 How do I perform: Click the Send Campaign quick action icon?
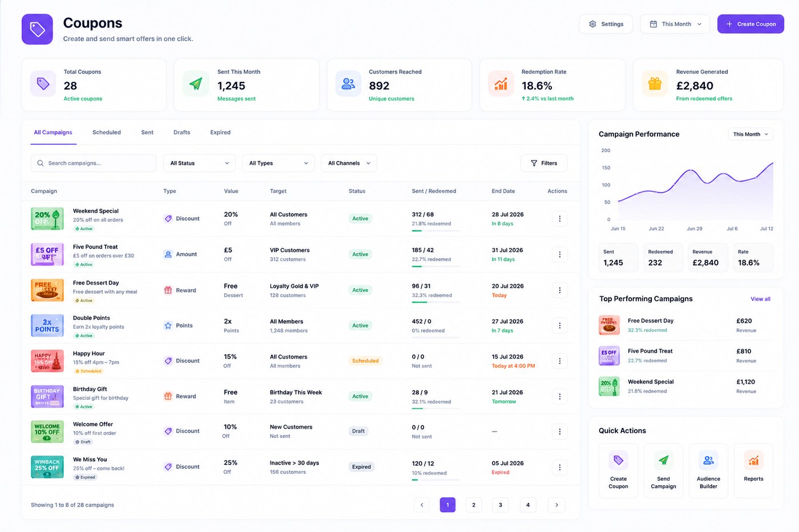pyautogui.click(x=663, y=460)
